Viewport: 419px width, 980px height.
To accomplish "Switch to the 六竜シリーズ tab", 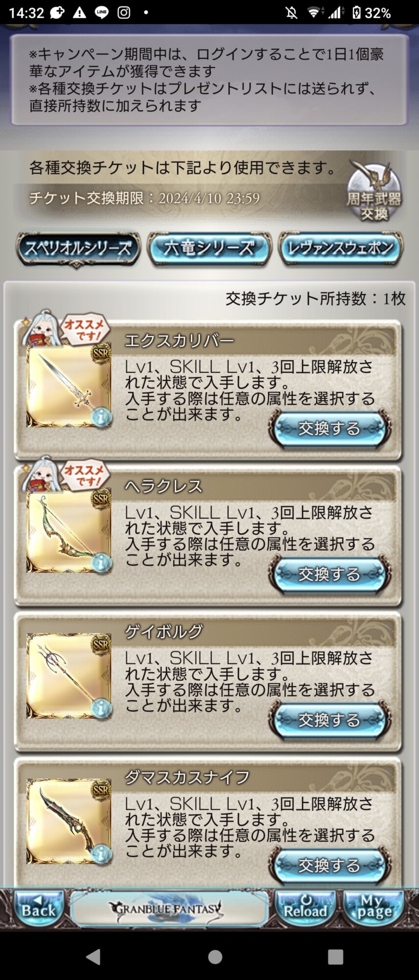I will pos(209,248).
